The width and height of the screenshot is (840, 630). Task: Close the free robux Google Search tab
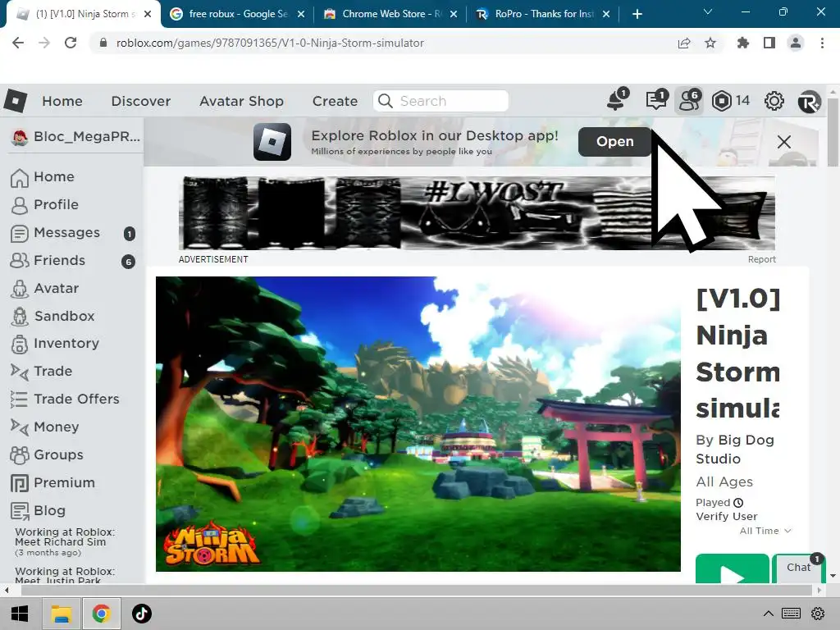click(301, 15)
